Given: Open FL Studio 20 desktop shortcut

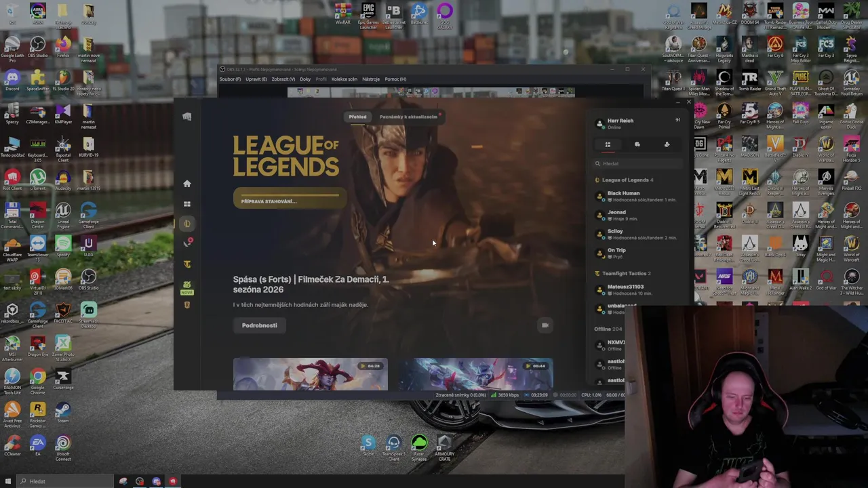Looking at the screenshot, I should coord(63,81).
